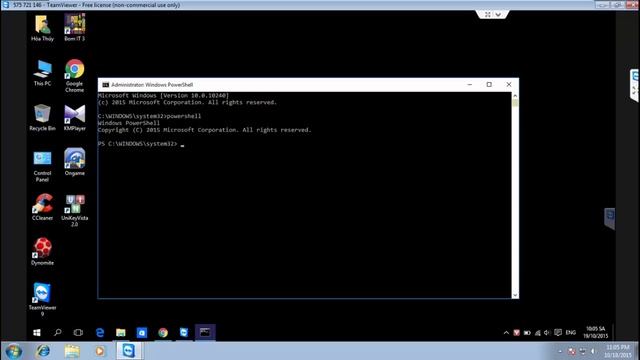Open the UniKeyVista 2.0 shortcut
The width and height of the screenshot is (640, 360).
tap(75, 210)
